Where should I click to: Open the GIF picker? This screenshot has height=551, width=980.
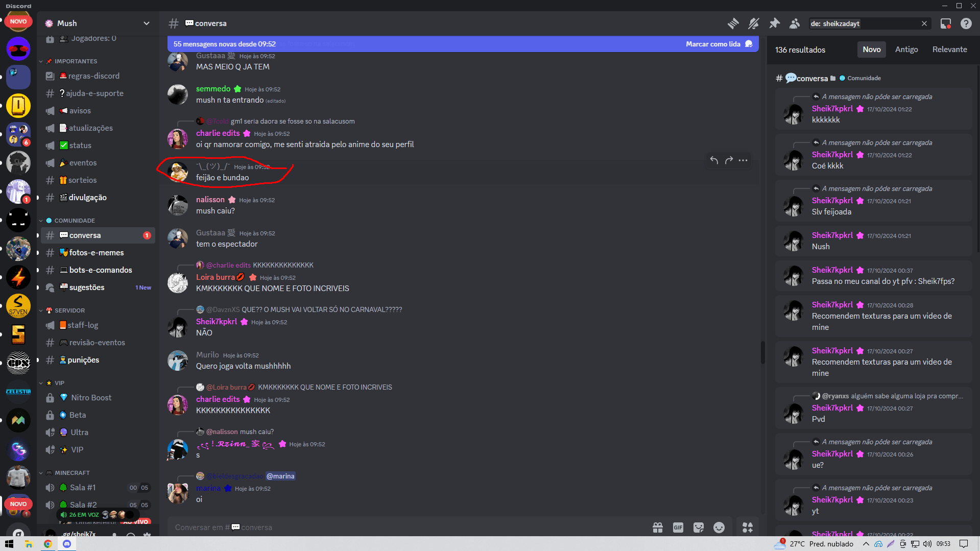678,528
